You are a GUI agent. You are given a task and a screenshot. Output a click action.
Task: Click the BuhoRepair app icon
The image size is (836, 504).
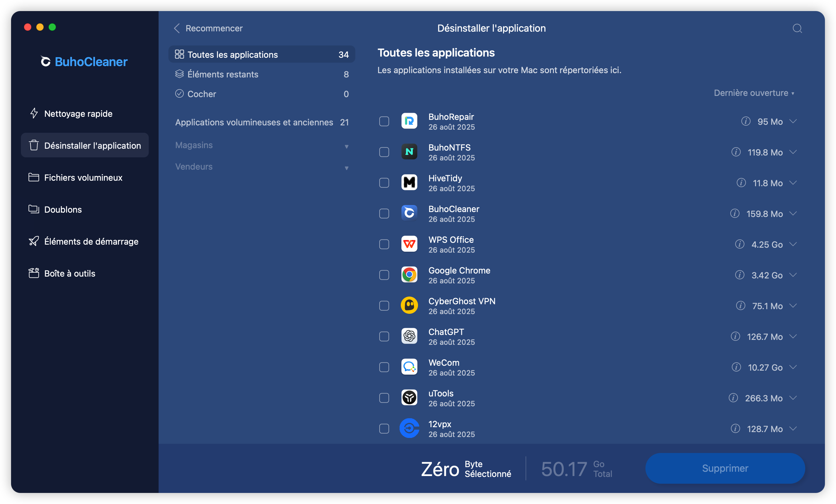tap(409, 121)
